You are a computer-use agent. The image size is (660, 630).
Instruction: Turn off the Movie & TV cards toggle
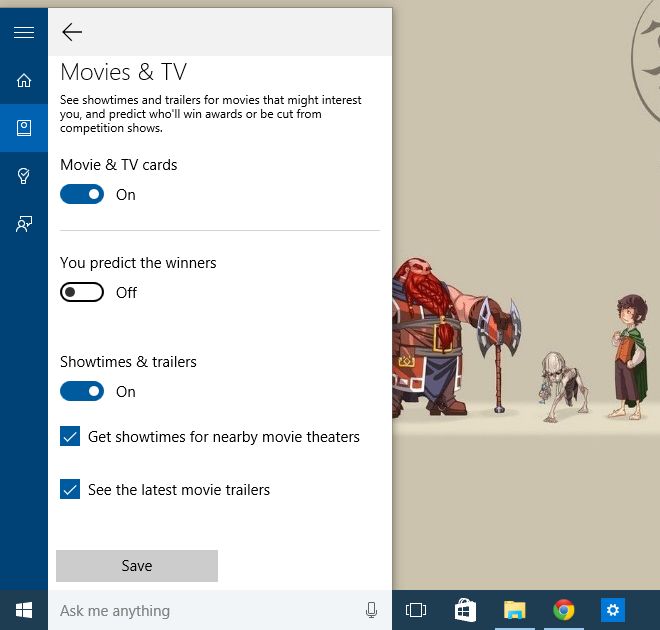[x=82, y=194]
